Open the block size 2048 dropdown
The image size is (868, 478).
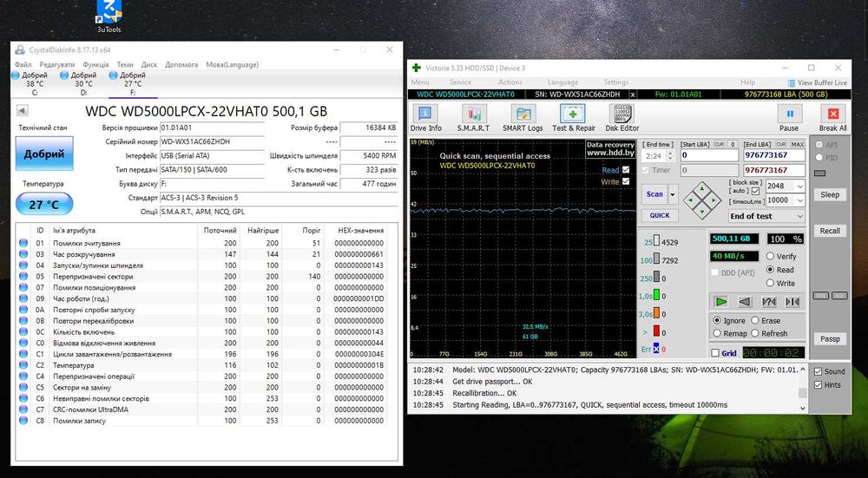point(799,187)
